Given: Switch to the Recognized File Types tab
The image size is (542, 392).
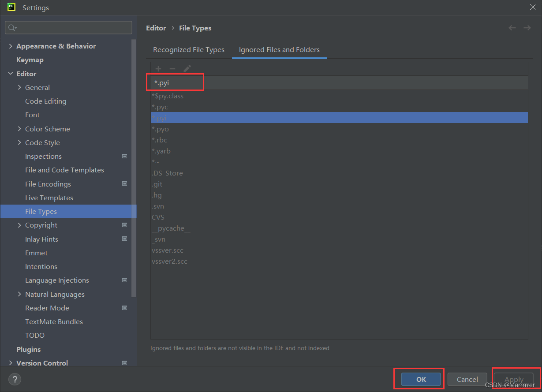Looking at the screenshot, I should coord(189,50).
